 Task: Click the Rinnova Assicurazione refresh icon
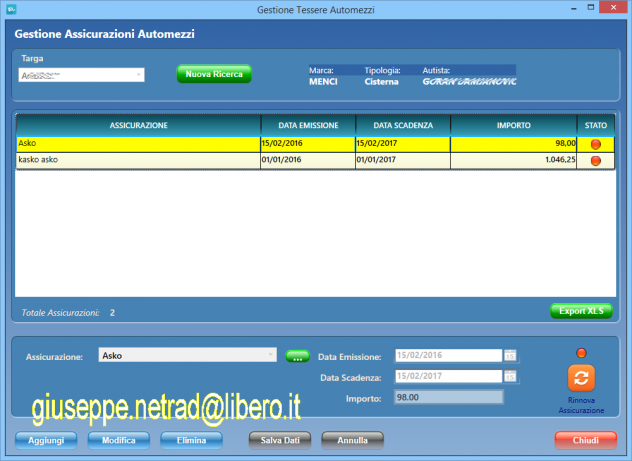pos(581,378)
